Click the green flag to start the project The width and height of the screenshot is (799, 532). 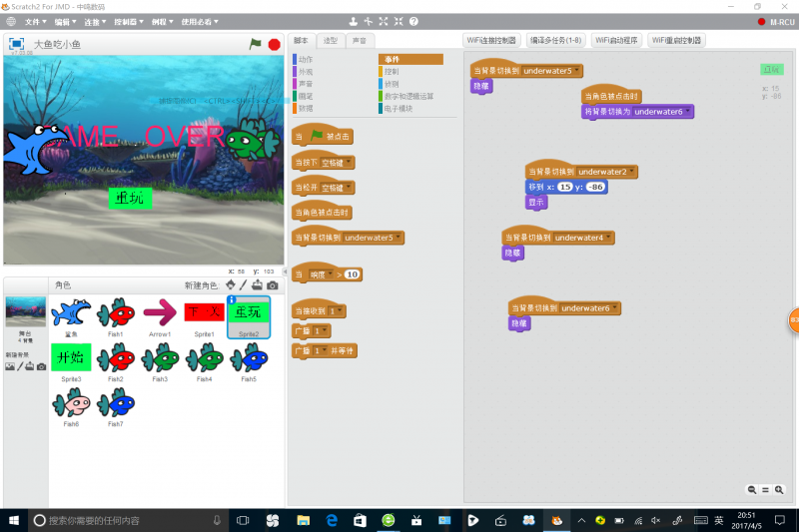[255, 44]
